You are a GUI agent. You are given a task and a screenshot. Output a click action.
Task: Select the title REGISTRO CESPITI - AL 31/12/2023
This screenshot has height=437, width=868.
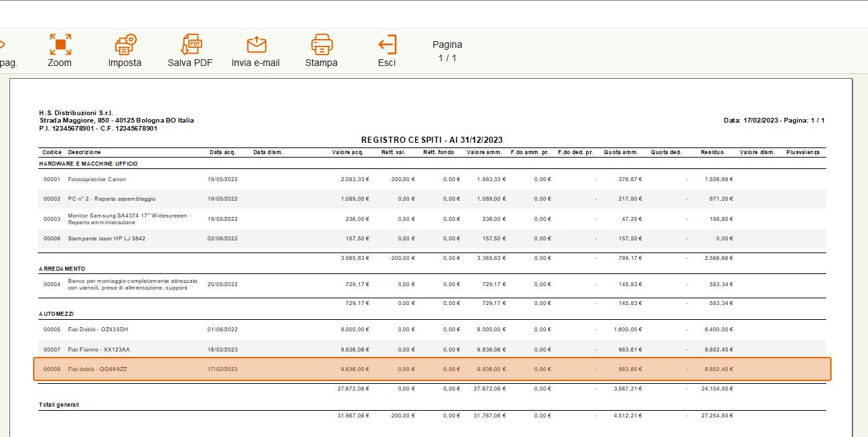tap(432, 139)
